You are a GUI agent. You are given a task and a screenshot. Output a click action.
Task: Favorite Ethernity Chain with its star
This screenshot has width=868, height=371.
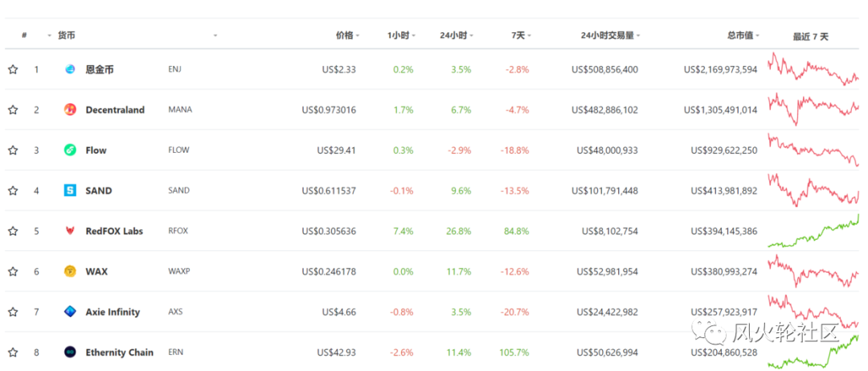(13, 352)
